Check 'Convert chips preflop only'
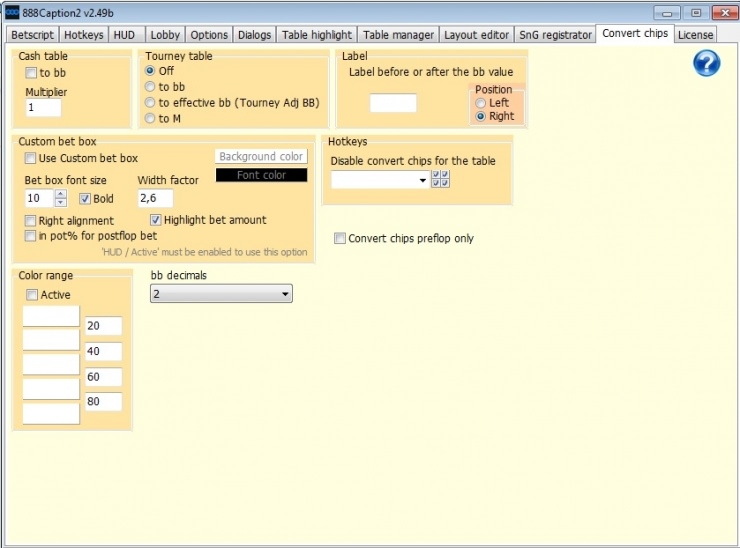740x548 pixels. [340, 238]
